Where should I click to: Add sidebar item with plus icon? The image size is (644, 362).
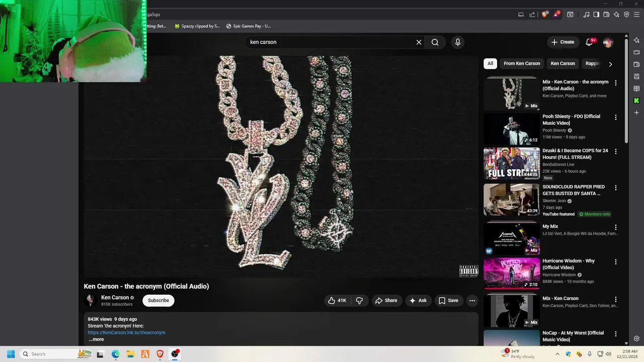coord(636,113)
